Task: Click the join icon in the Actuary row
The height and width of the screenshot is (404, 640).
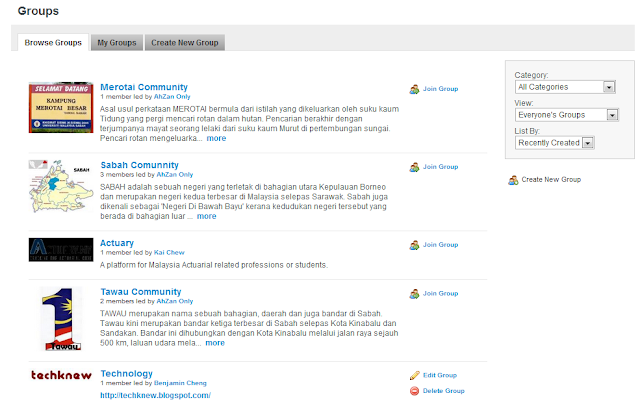Action: [x=414, y=245]
